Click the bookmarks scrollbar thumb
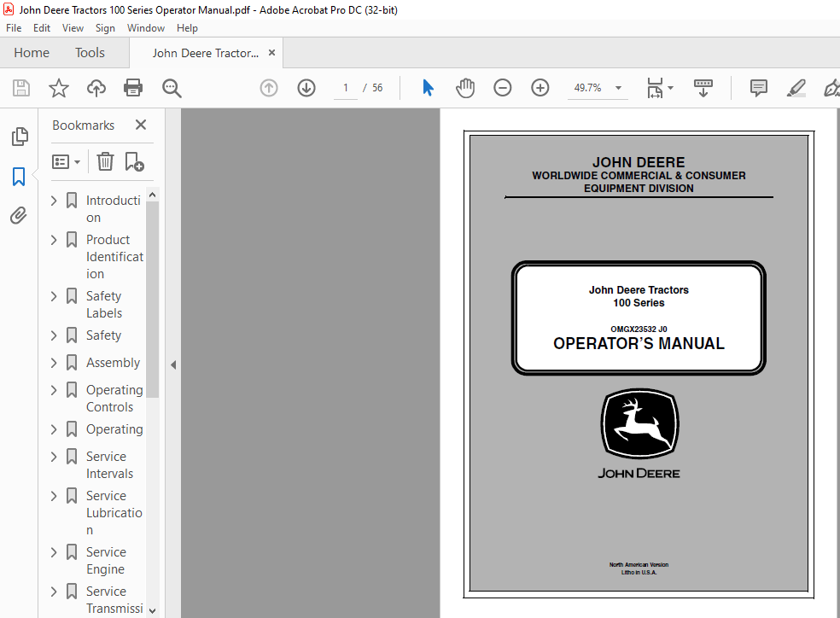The image size is (840, 618). point(152,300)
